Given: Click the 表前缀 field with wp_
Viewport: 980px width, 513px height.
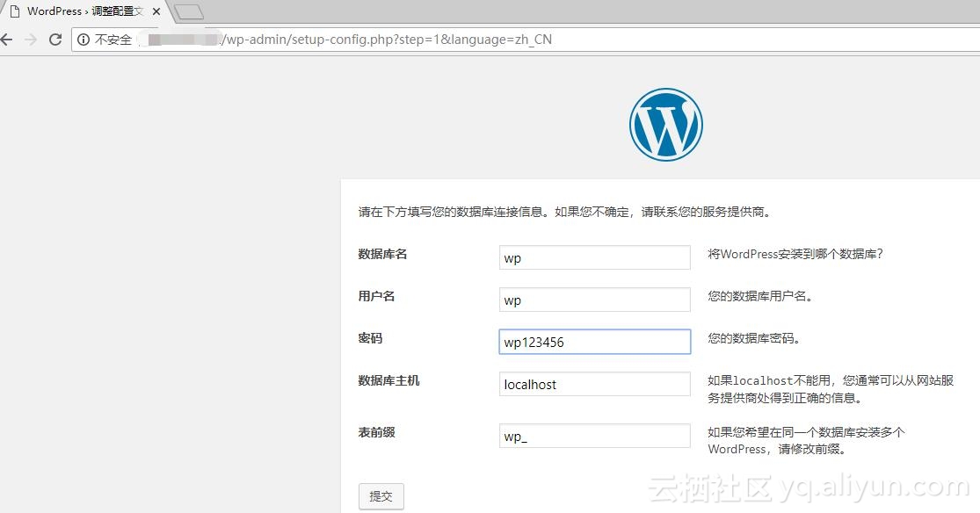Looking at the screenshot, I should click(594, 436).
